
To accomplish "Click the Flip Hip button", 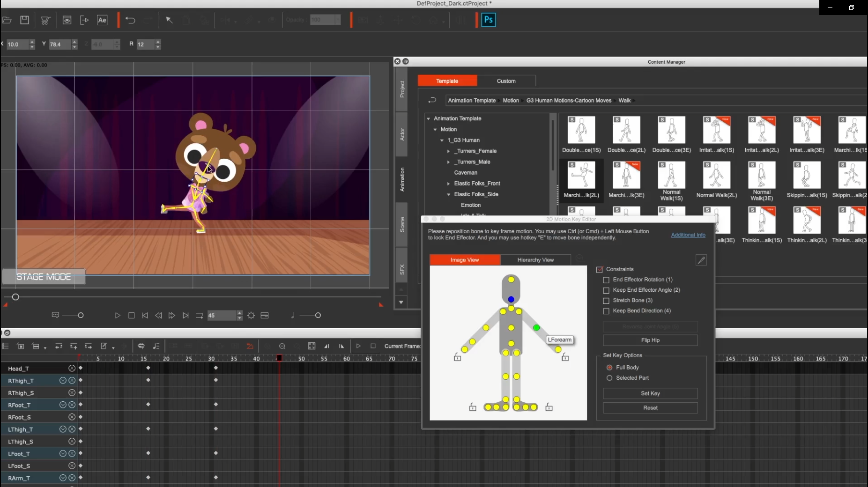I will point(650,340).
